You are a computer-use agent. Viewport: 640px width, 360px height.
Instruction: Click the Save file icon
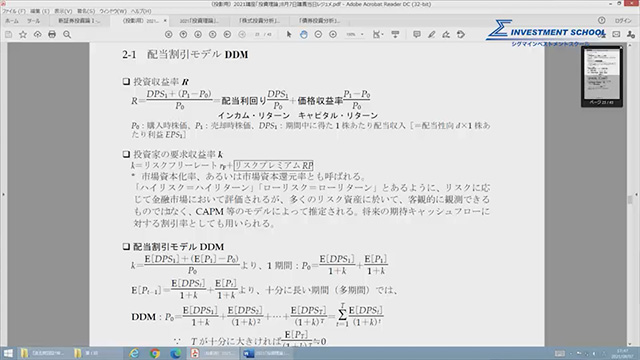(x=8, y=35)
